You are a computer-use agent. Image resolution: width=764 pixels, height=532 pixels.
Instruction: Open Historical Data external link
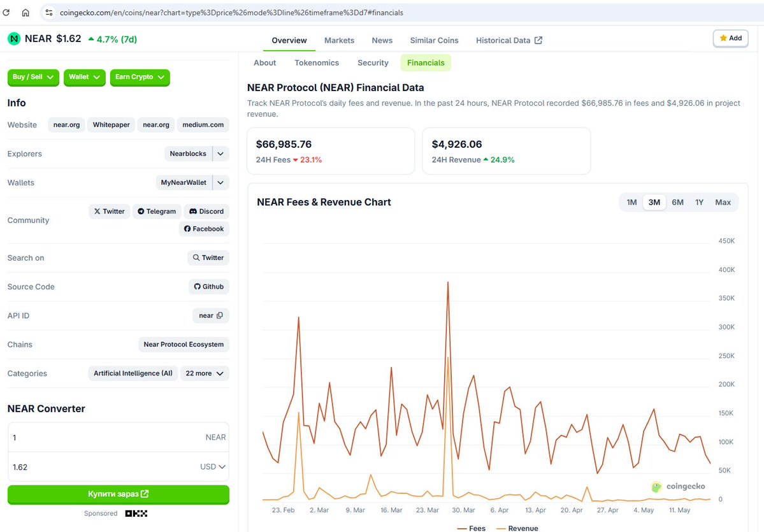(x=508, y=40)
